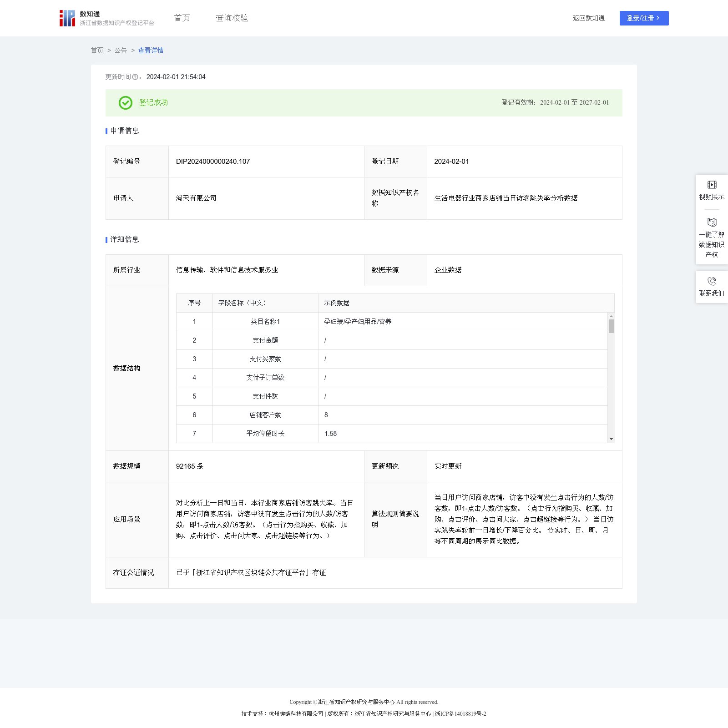Click the 数知通 logo icon

click(67, 18)
